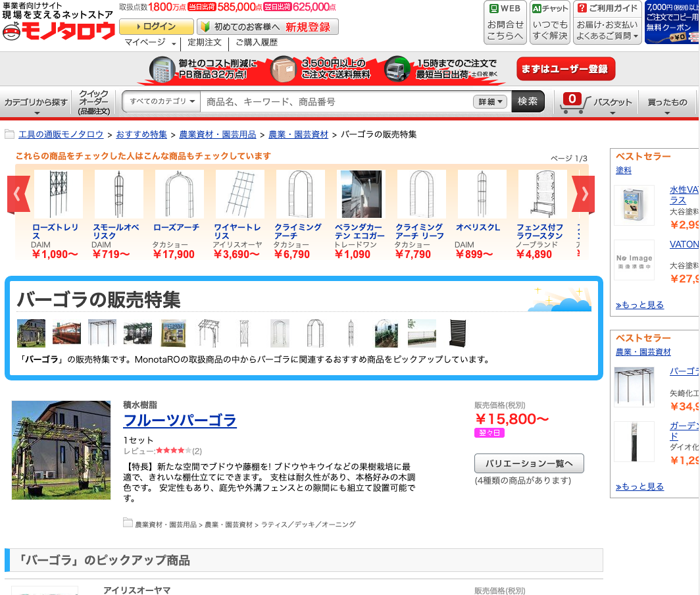
Task: Click the ログイン button
Action: pos(157,27)
